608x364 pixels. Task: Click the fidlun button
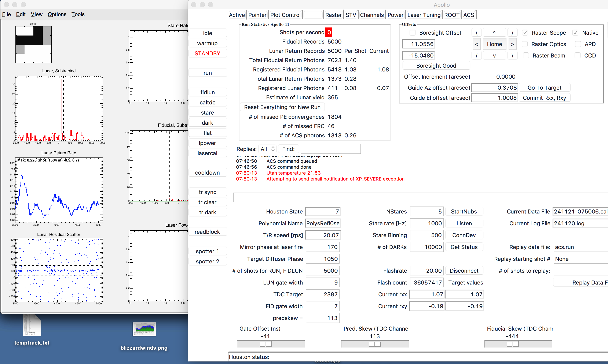pyautogui.click(x=207, y=92)
